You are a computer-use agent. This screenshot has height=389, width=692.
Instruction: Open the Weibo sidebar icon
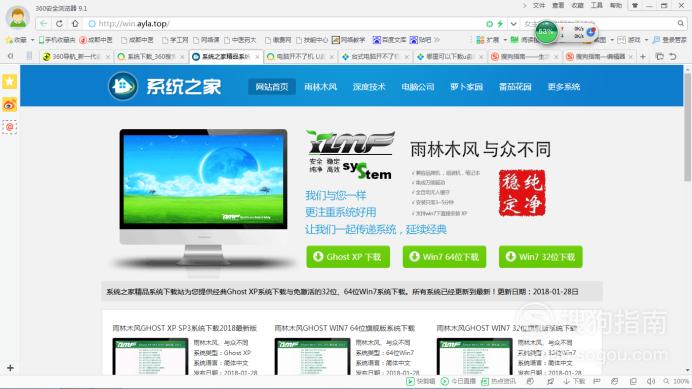pyautogui.click(x=10, y=105)
